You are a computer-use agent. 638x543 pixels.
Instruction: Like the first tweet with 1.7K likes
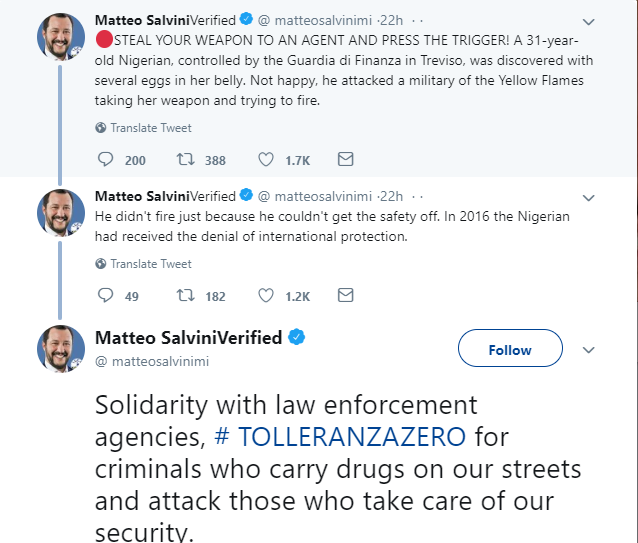pyautogui.click(x=267, y=160)
